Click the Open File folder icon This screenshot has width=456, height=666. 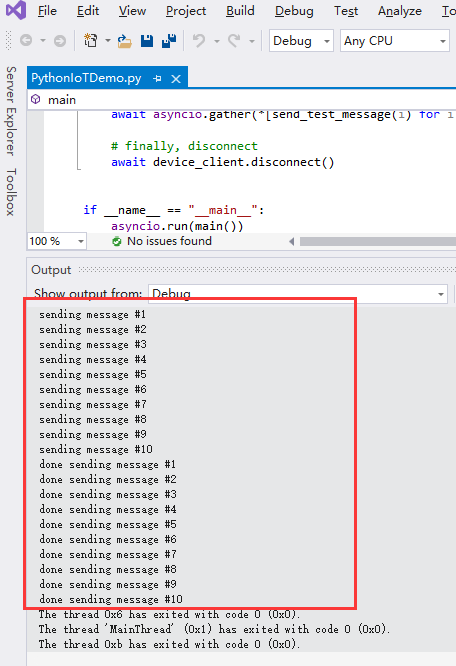(x=124, y=41)
